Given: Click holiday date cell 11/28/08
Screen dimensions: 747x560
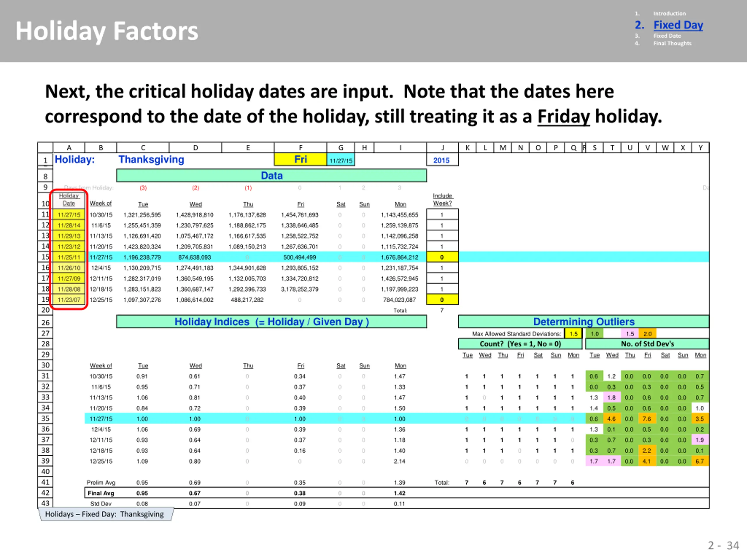Looking at the screenshot, I should pyautogui.click(x=69, y=289).
